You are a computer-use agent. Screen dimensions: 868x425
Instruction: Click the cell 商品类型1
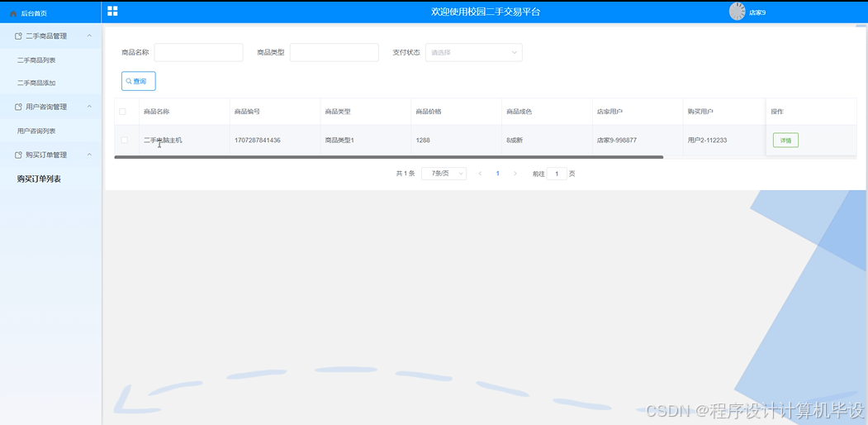pos(339,141)
